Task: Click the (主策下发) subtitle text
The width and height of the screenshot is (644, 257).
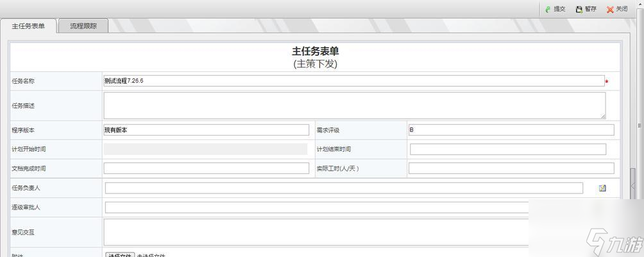Action: 316,64
